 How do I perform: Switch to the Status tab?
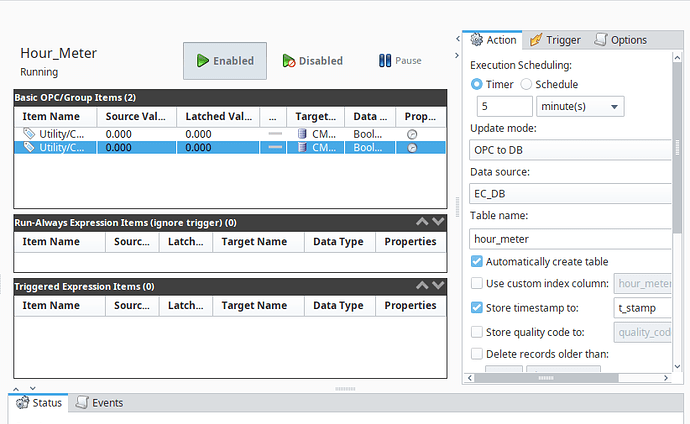coord(39,403)
